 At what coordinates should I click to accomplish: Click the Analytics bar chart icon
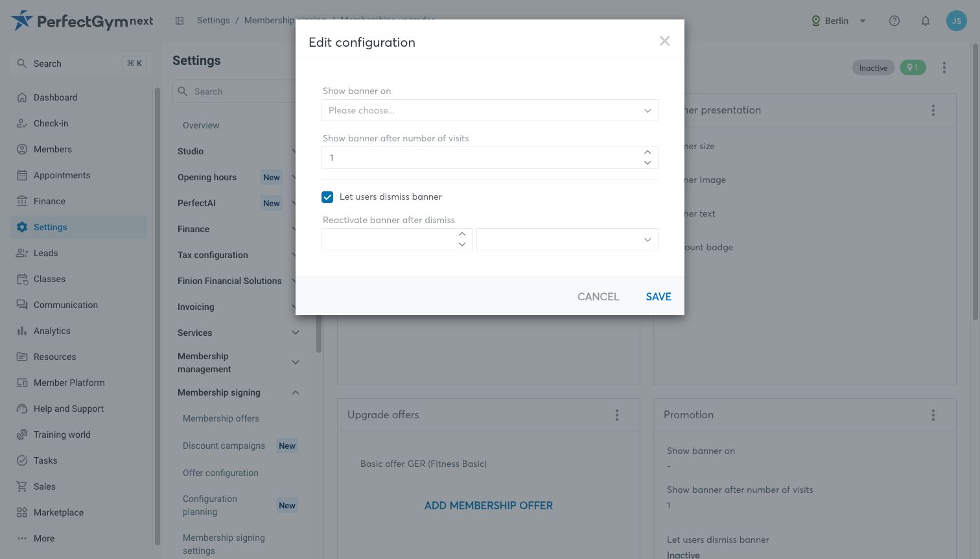22,331
